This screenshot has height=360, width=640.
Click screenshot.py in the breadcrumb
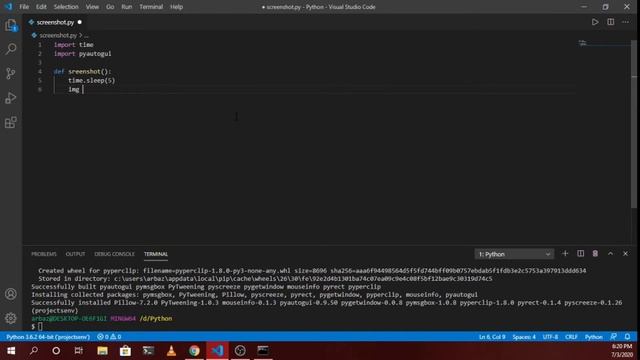(x=58, y=36)
